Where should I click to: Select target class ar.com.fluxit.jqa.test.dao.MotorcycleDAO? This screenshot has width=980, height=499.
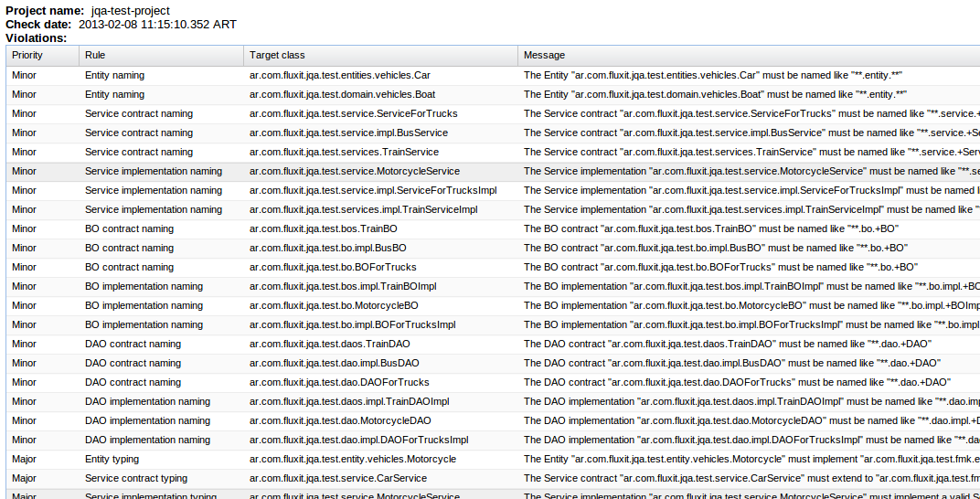tap(340, 421)
